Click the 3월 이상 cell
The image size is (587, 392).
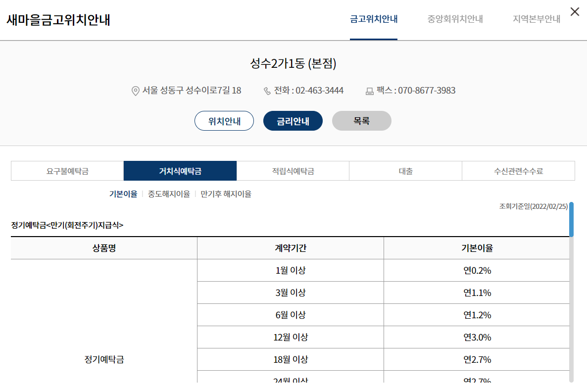(291, 293)
